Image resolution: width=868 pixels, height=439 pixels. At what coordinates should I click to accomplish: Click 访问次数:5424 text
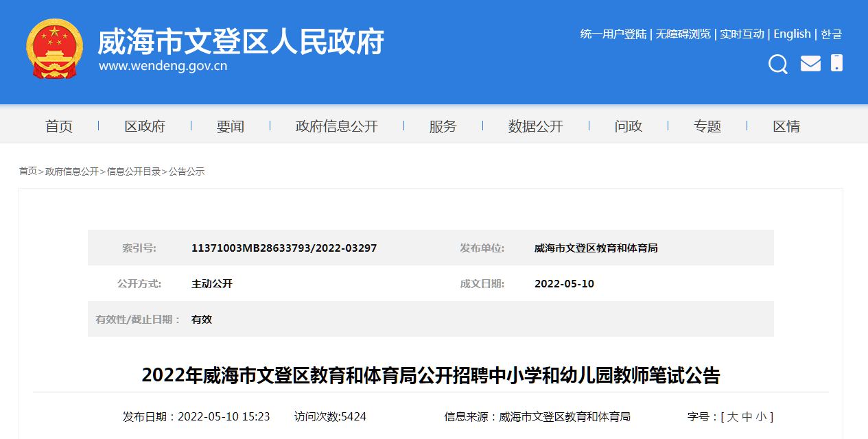(330, 416)
